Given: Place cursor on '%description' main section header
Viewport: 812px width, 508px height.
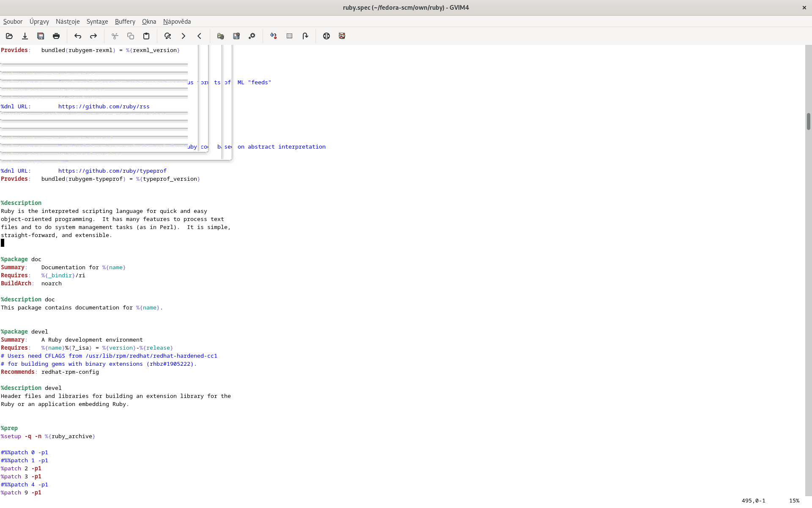Looking at the screenshot, I should [x=21, y=203].
